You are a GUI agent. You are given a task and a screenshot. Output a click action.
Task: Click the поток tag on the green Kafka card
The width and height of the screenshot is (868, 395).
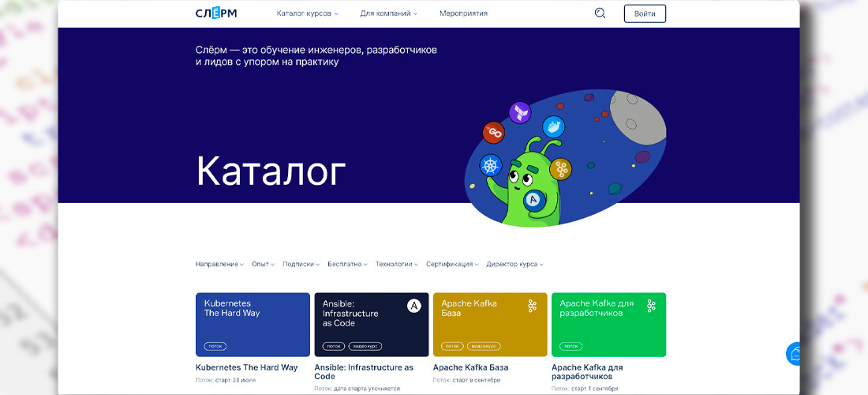tap(571, 346)
